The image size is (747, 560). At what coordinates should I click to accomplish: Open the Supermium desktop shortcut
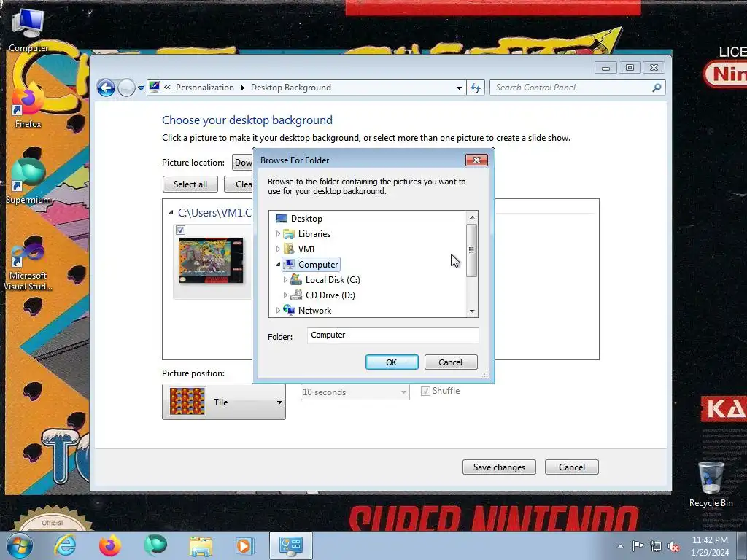tap(28, 182)
